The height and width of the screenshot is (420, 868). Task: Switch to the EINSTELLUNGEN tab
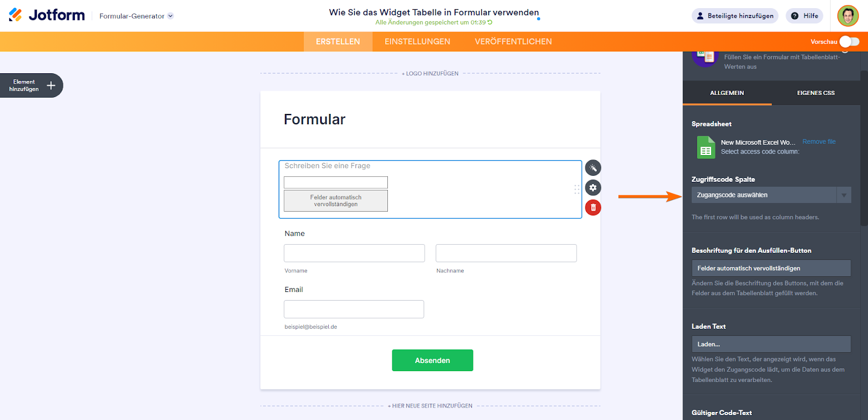[417, 42]
